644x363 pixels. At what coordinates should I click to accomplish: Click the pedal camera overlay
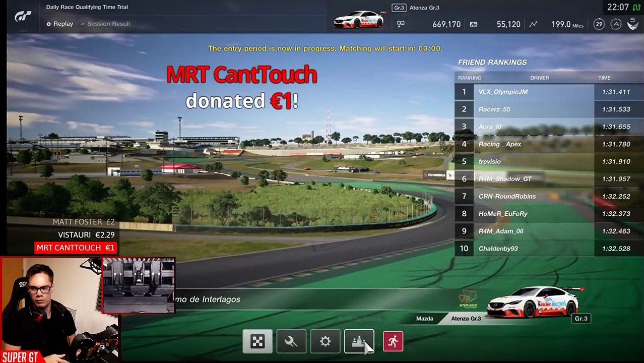pyautogui.click(x=139, y=285)
